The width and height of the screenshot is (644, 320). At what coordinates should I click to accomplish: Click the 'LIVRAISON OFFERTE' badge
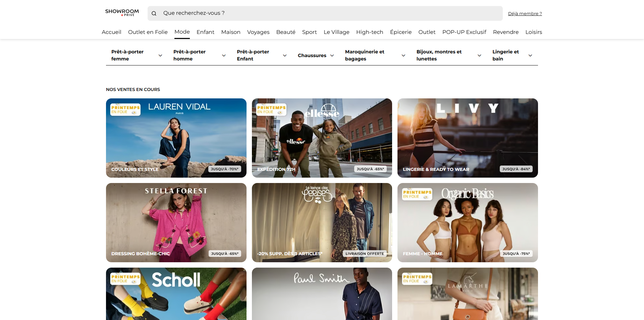(x=365, y=254)
